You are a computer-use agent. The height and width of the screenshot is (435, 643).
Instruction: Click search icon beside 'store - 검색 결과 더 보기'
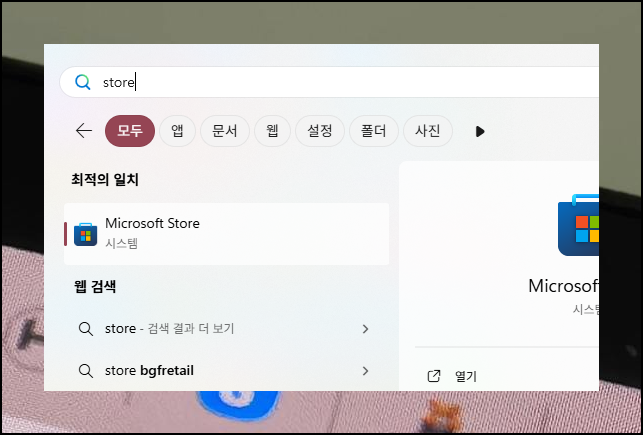86,329
